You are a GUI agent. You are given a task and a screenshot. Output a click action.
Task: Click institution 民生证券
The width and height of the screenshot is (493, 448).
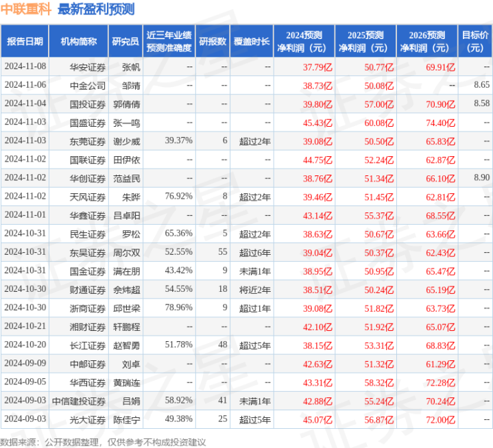point(87,234)
